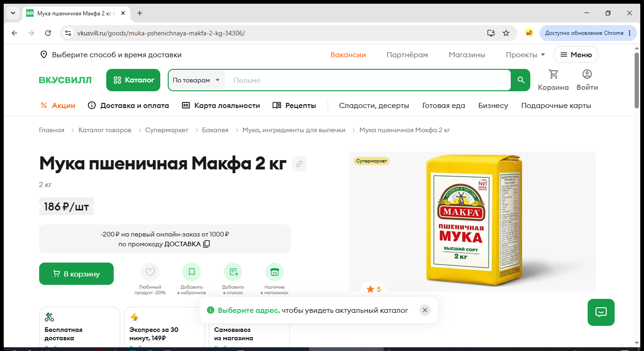
Task: Click the Chrome reload page button
Action: pos(48,33)
